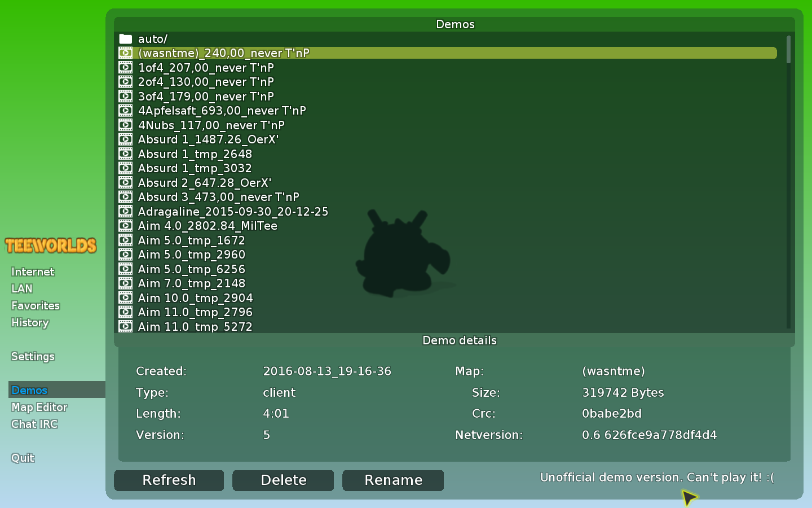Screen dimensions: 812x508
Task: Switch to the History view
Action: tap(30, 322)
